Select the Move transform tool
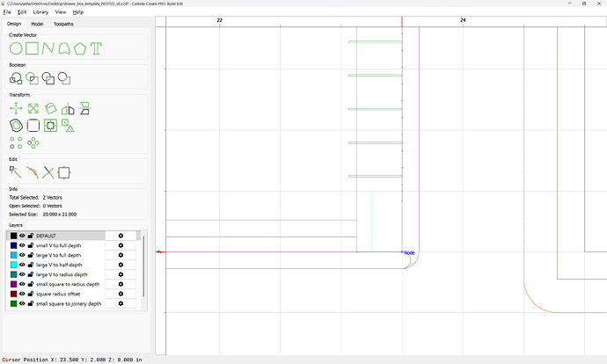 (x=16, y=108)
